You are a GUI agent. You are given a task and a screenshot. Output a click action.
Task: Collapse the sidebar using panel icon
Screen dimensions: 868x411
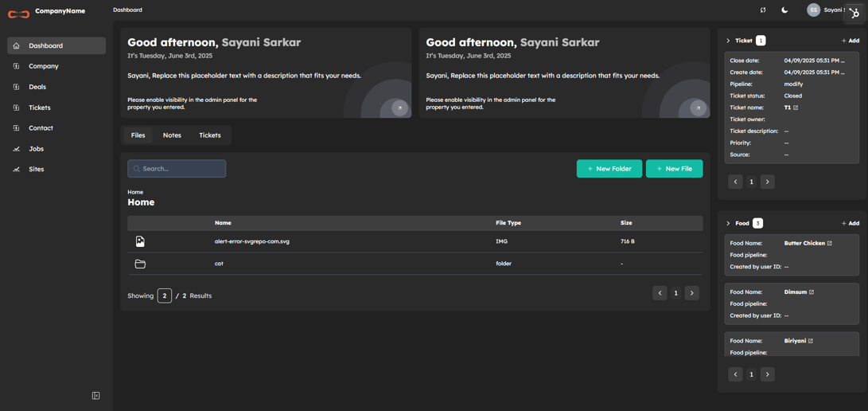[x=95, y=396]
